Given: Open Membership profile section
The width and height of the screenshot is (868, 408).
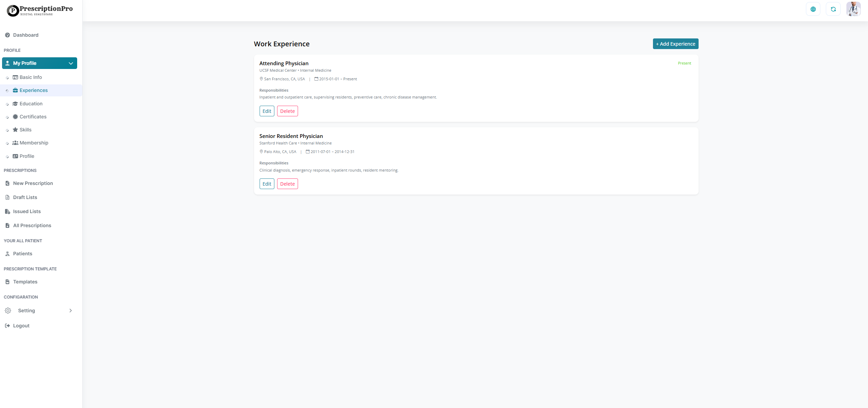Looking at the screenshot, I should [x=34, y=143].
